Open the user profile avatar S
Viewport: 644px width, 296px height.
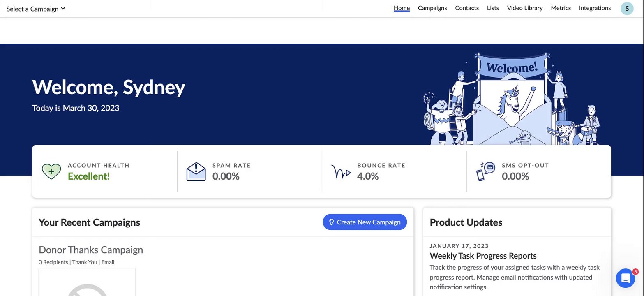tap(627, 8)
